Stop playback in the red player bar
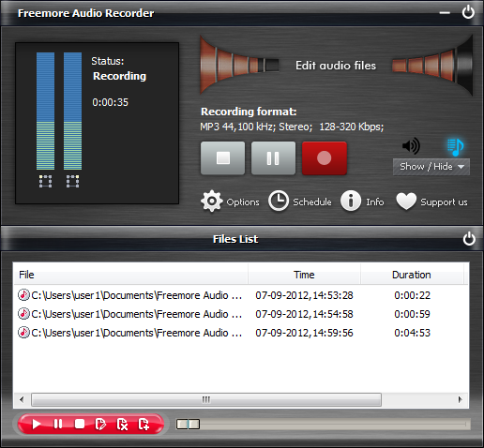 (x=80, y=425)
